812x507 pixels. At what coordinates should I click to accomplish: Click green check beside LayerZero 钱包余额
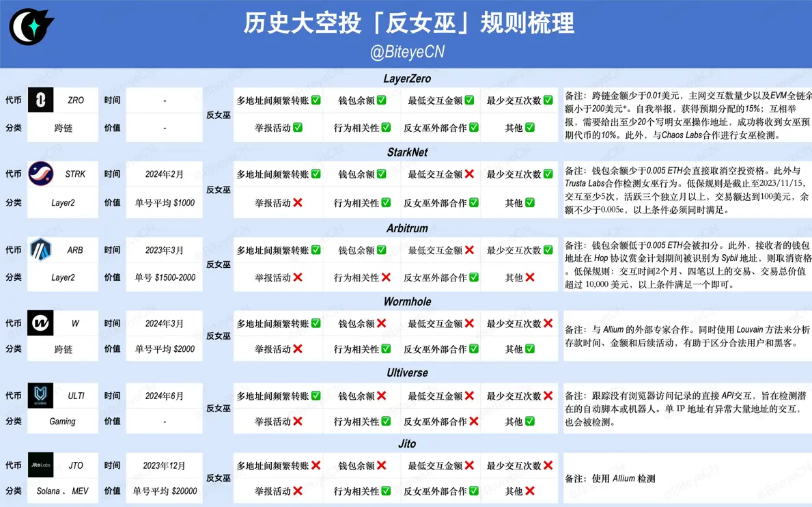381,100
